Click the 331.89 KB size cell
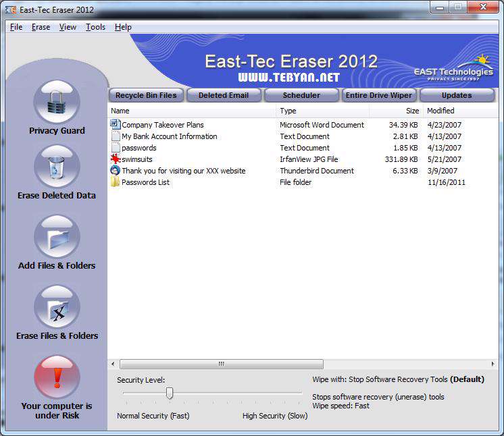The width and height of the screenshot is (504, 436). pos(401,159)
